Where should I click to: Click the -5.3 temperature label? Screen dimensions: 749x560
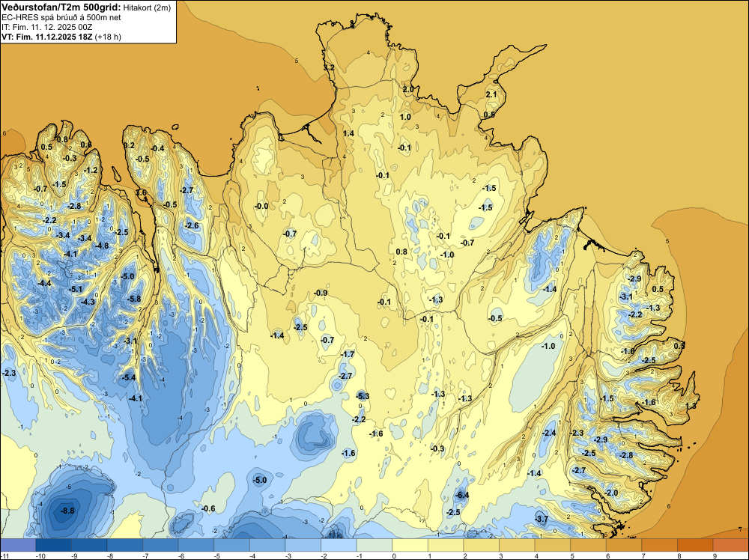[363, 396]
